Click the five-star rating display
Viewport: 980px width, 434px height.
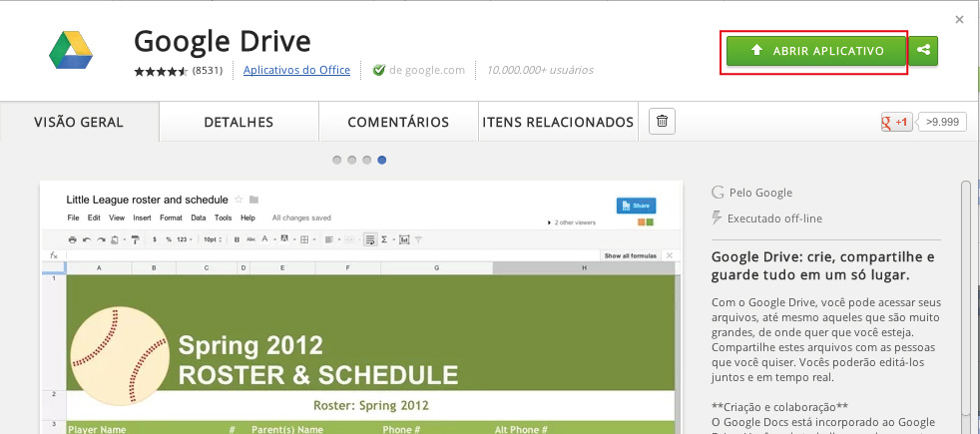tap(161, 71)
